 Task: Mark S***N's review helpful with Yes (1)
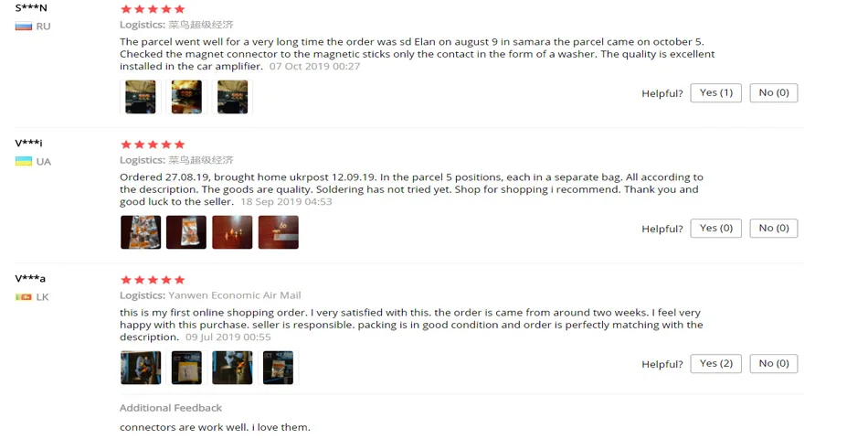(x=715, y=93)
